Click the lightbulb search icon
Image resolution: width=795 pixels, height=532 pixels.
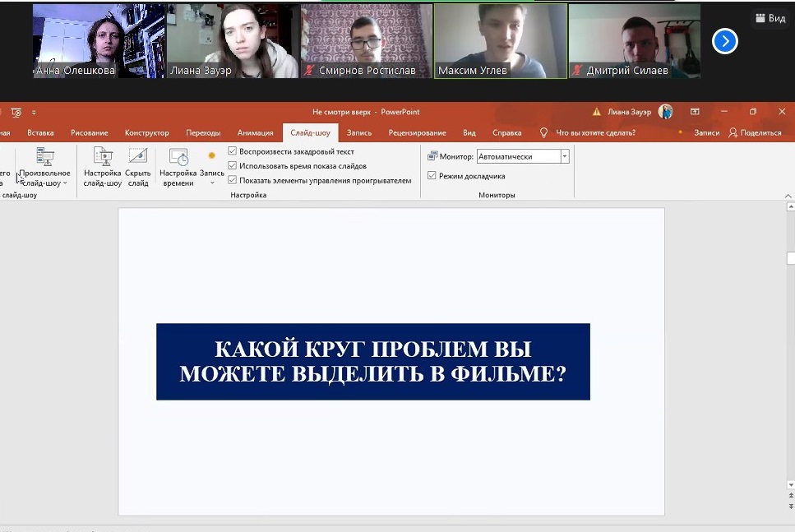tap(543, 132)
